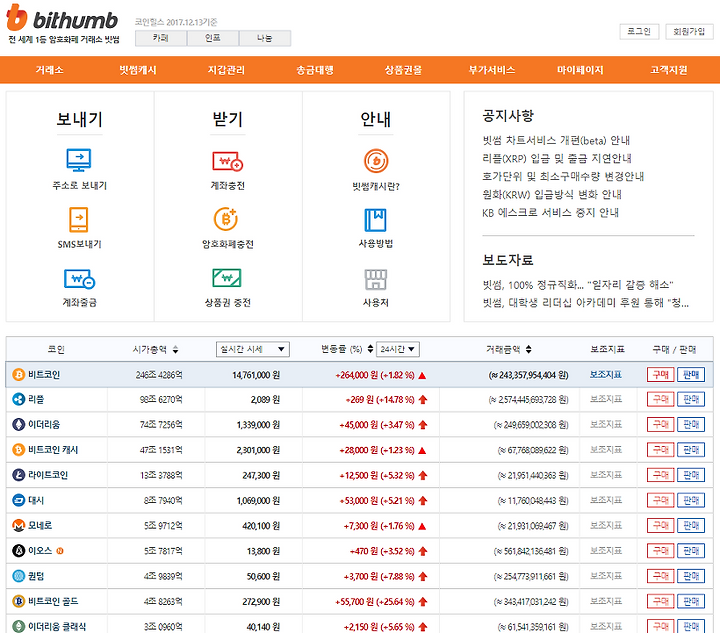
Task: Open 계좌충전 deposit icon
Action: pos(227,161)
